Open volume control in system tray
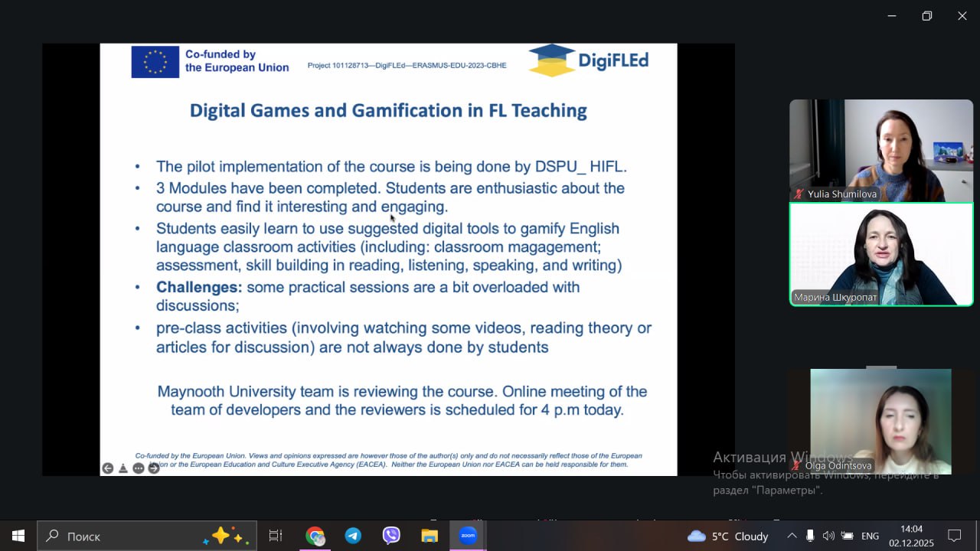Screen dimensions: 980x551 [828, 536]
